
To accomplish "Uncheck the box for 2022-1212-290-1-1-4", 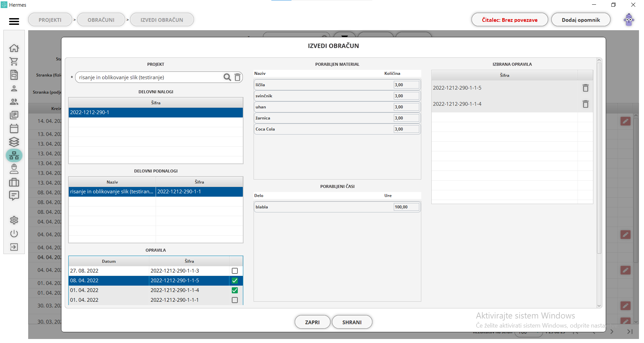I will [x=235, y=290].
